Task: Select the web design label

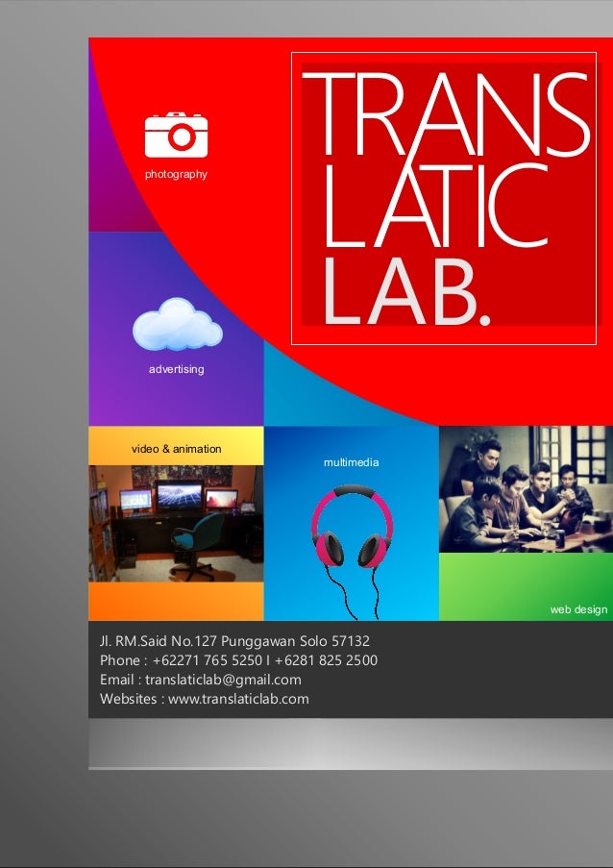Action: click(578, 609)
